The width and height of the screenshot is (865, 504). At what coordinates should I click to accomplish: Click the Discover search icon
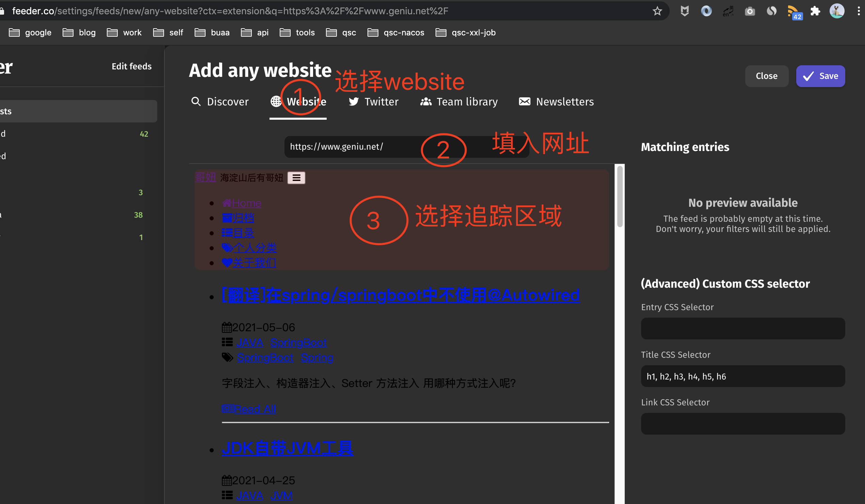click(196, 101)
